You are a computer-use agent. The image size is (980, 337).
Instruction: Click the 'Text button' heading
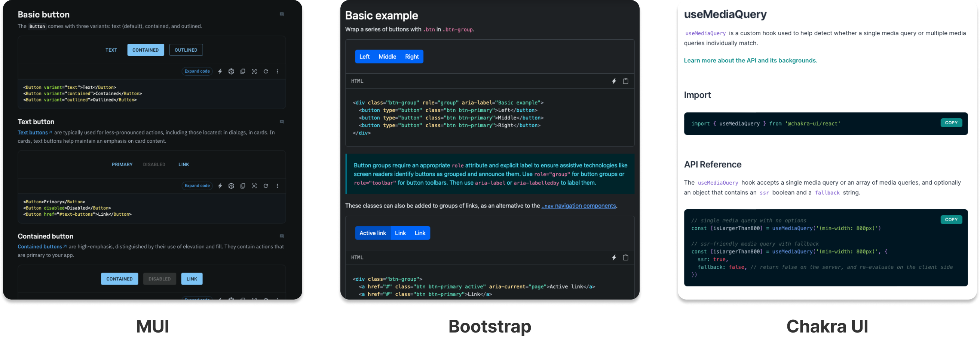36,122
